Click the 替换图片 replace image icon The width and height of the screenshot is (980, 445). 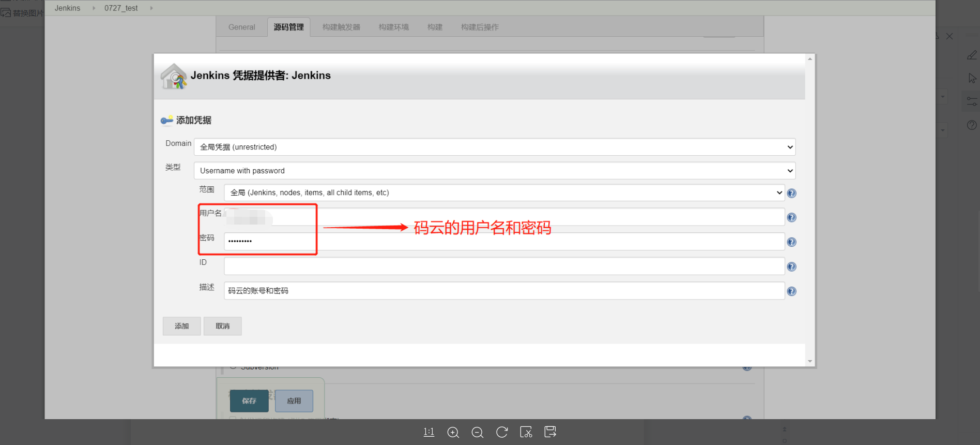6,12
